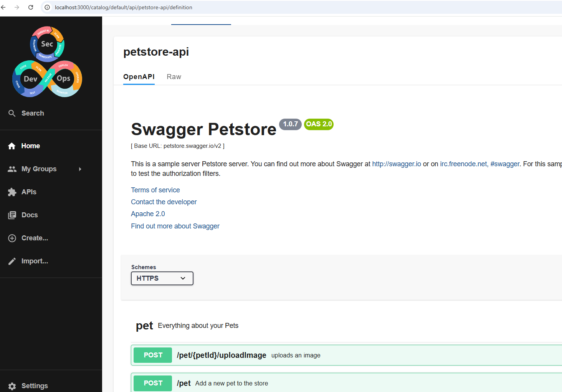
Task: Open the HTTPS schemes dropdown
Action: [162, 278]
